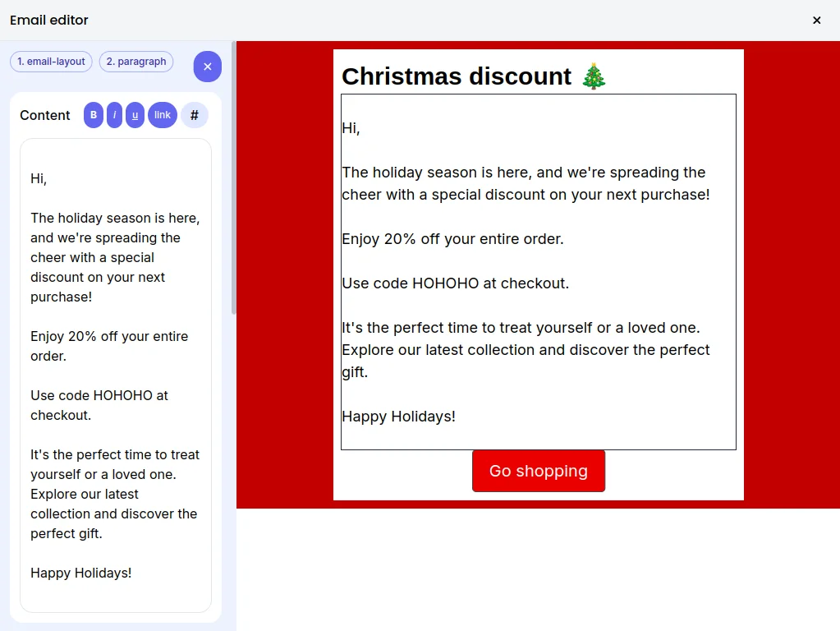Close the content panel with the blue X
Screen dimensions: 840x631
(x=207, y=66)
